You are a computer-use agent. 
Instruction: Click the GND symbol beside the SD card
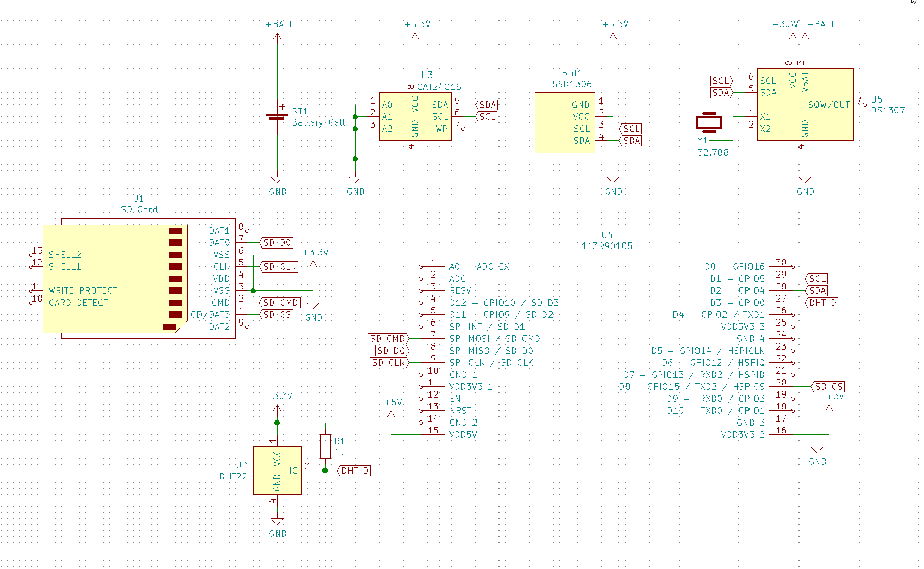point(313,312)
